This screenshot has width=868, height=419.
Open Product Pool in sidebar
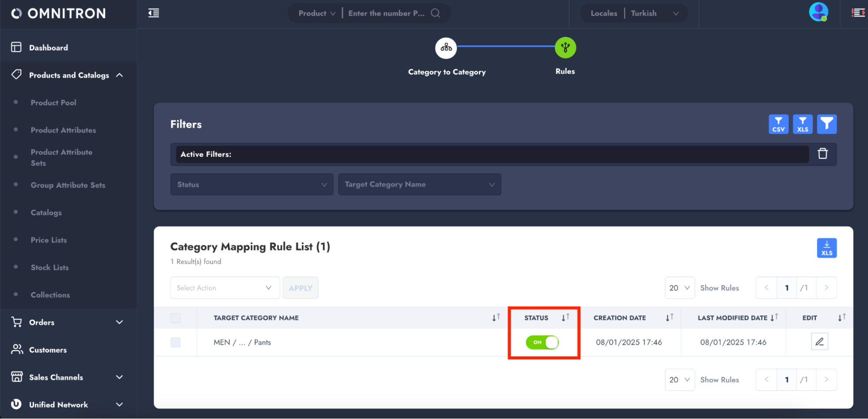53,102
